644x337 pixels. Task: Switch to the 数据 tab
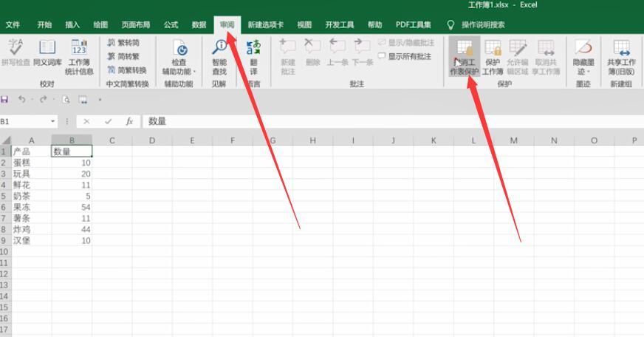(x=199, y=24)
